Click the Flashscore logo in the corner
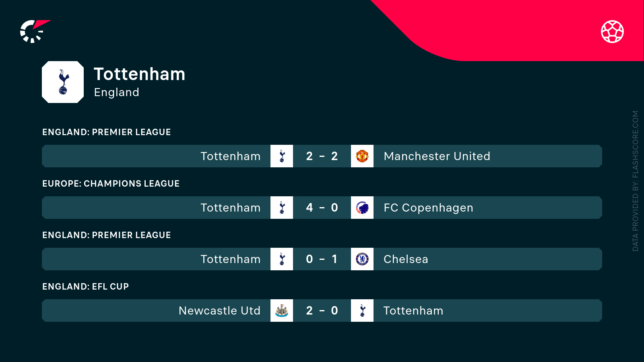Viewport: 644px width, 362px height. pyautogui.click(x=35, y=31)
